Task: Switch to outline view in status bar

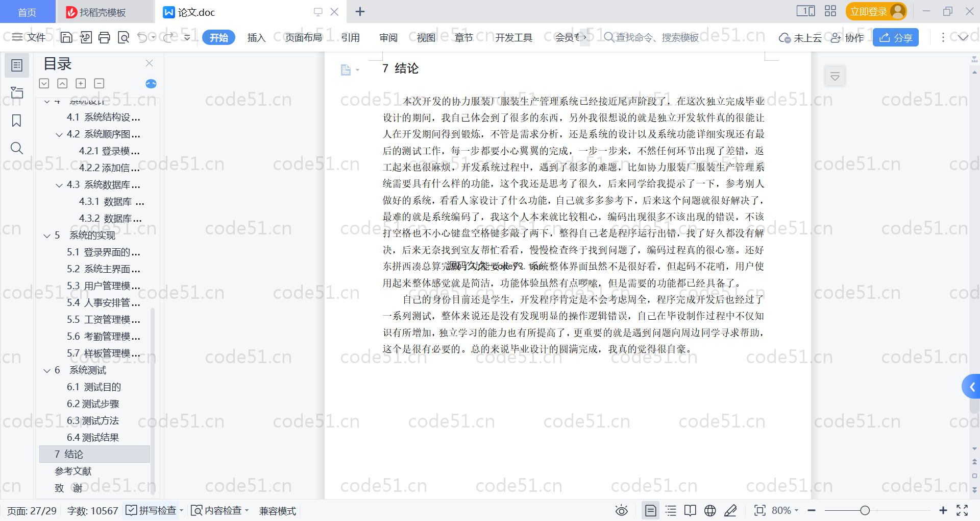Action: 671,510
